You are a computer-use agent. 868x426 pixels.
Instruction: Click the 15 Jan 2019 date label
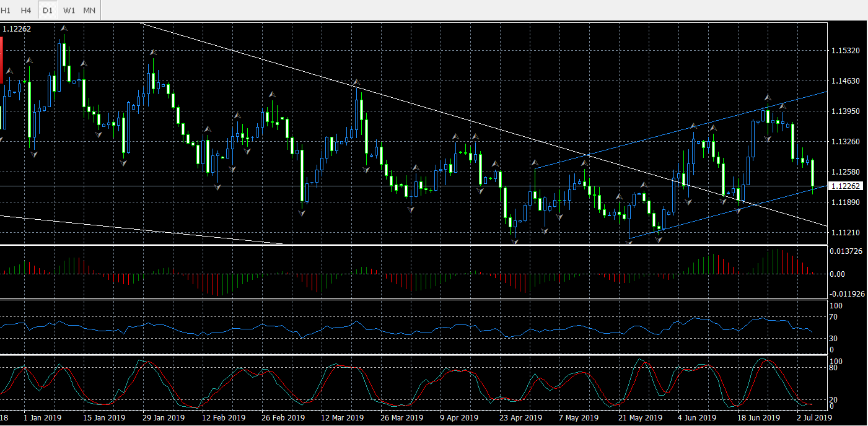(x=104, y=418)
